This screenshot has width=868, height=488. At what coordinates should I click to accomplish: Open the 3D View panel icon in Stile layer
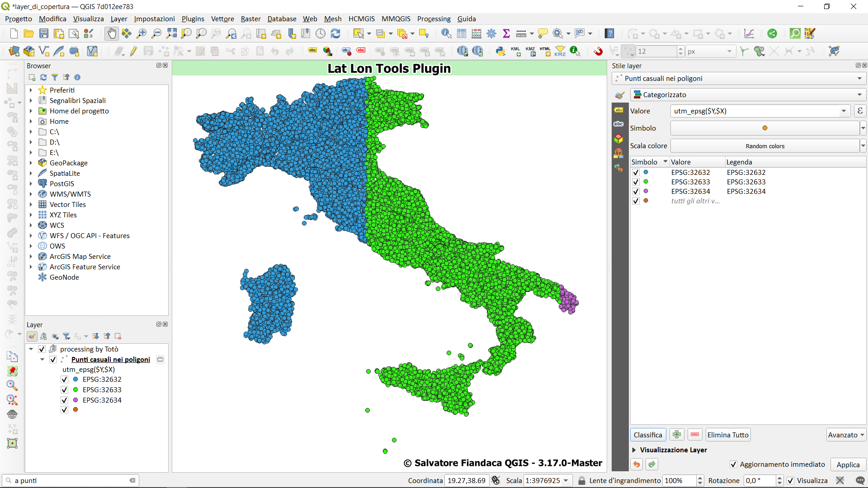coord(619,139)
